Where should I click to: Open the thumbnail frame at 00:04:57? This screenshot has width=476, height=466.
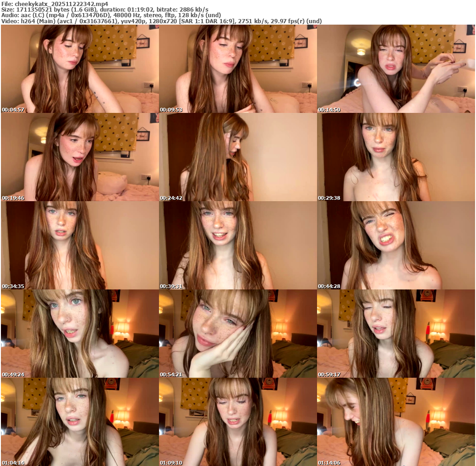80,69
